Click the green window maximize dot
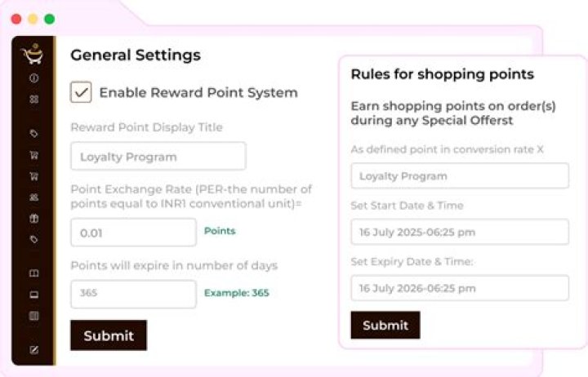Image resolution: width=588 pixels, height=377 pixels. (x=50, y=19)
